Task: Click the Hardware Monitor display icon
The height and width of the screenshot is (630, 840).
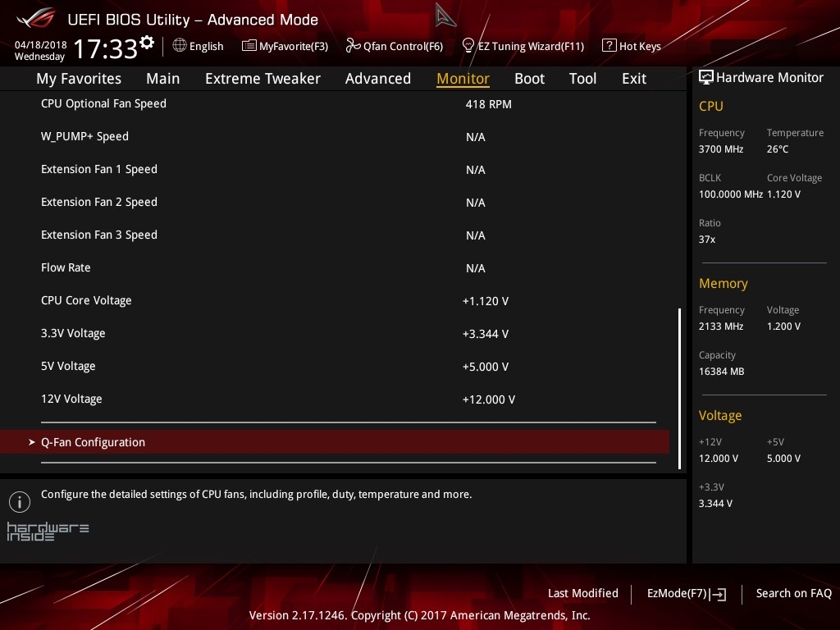Action: click(706, 78)
